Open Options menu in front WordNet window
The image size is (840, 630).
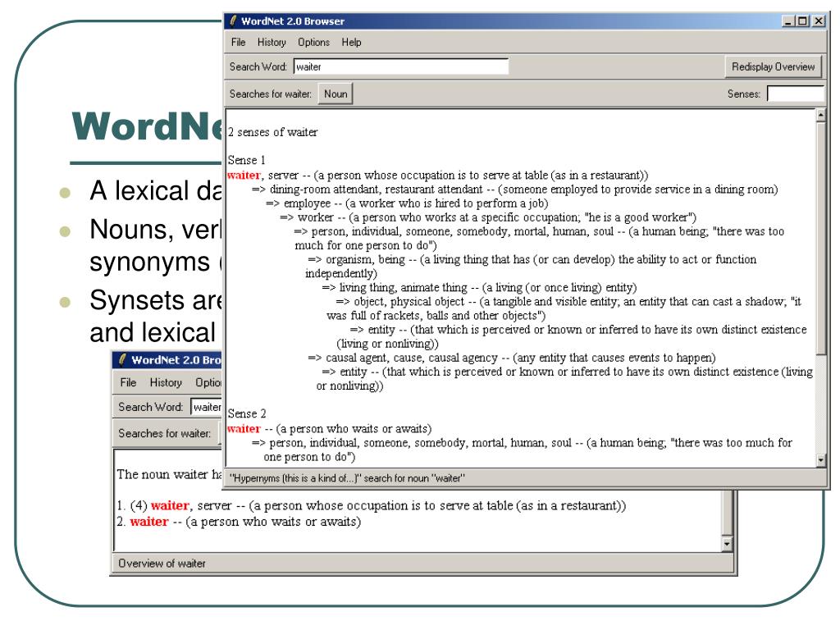tap(313, 43)
